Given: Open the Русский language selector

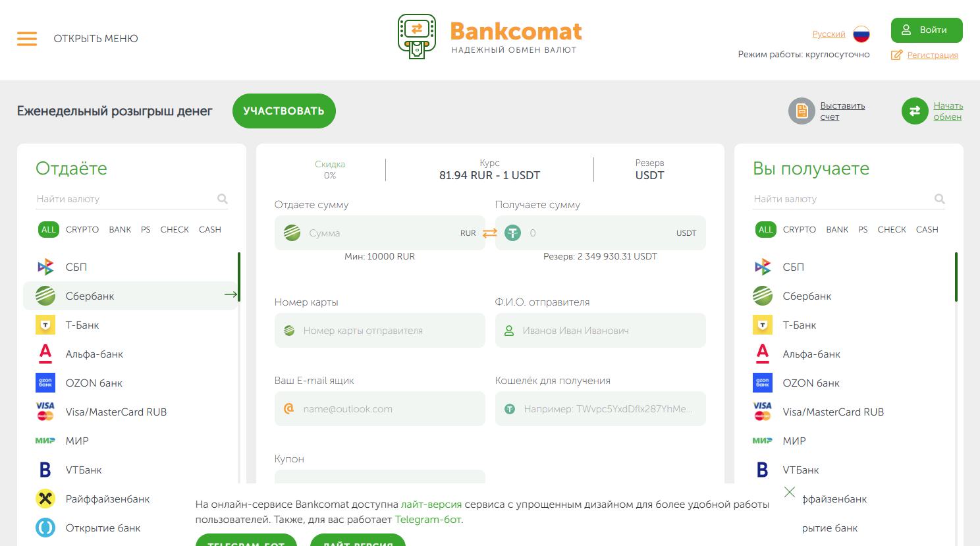Looking at the screenshot, I should pyautogui.click(x=828, y=34).
